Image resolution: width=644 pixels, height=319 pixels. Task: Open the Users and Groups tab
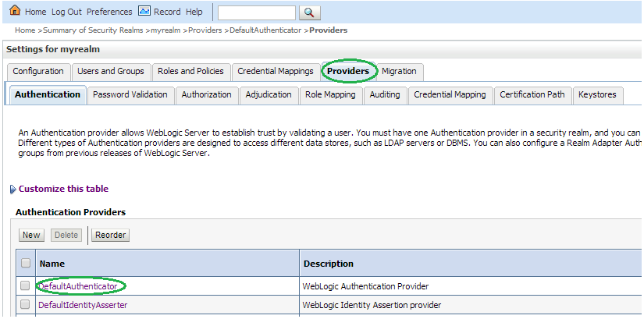pos(111,72)
